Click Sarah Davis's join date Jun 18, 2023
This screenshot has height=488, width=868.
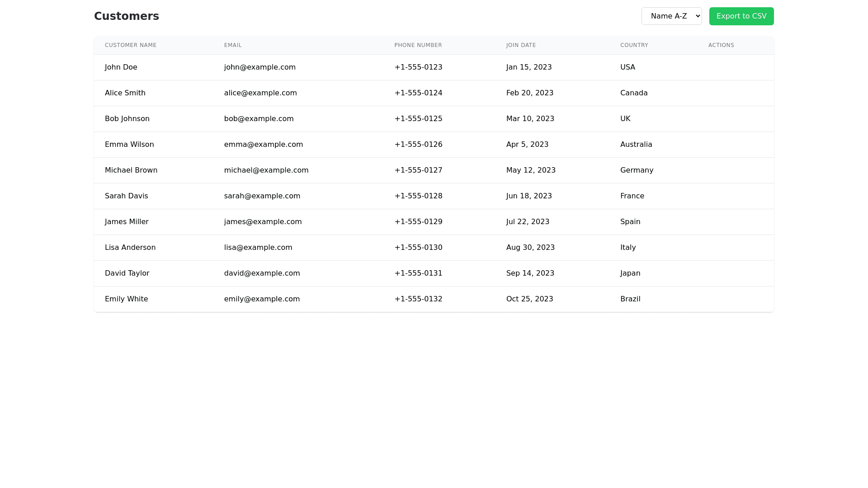[529, 196]
